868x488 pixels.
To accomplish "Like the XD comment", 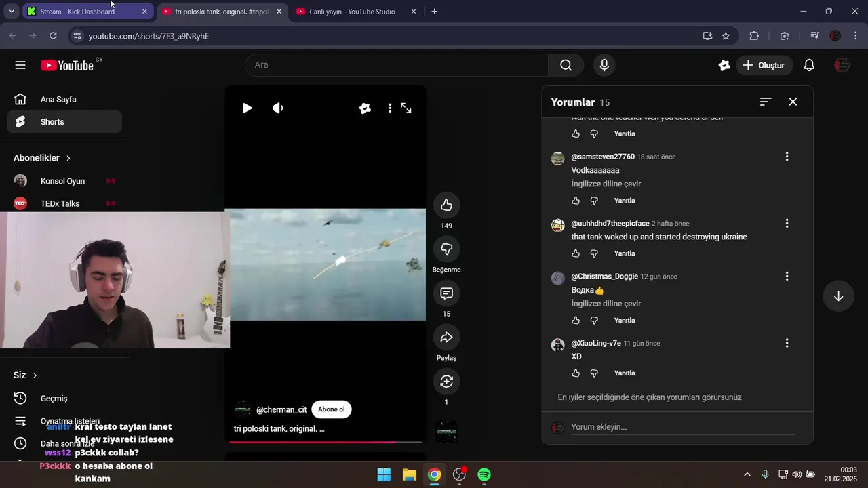I will tap(576, 373).
